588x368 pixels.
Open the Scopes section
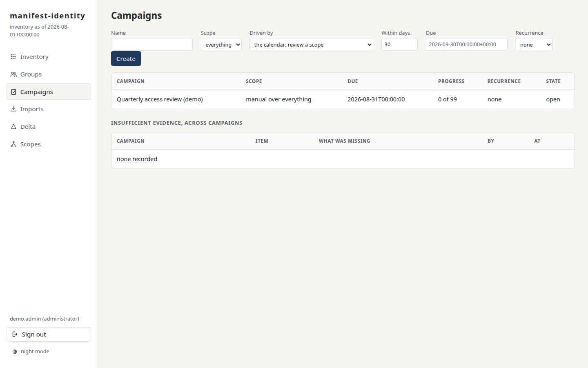[49, 144]
